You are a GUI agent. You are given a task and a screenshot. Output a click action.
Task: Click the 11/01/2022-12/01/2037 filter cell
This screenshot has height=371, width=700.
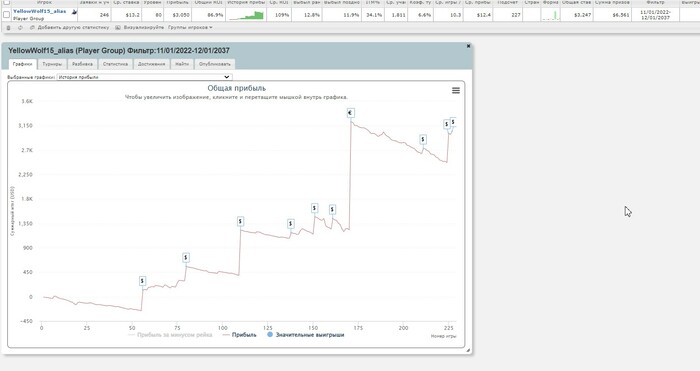tap(655, 15)
